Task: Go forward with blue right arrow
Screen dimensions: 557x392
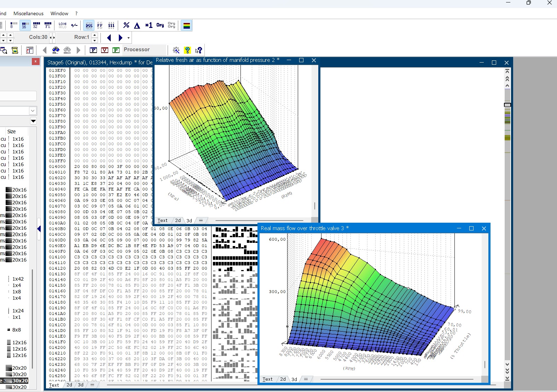Action: click(x=120, y=37)
